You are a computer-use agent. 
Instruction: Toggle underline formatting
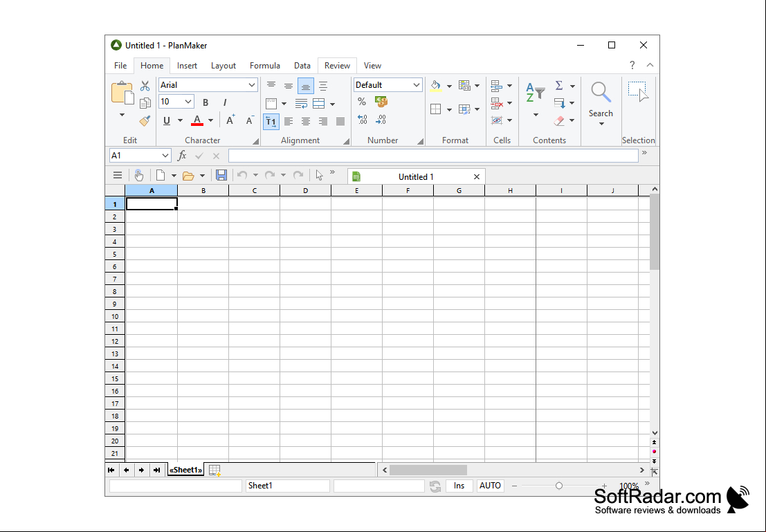tap(167, 120)
